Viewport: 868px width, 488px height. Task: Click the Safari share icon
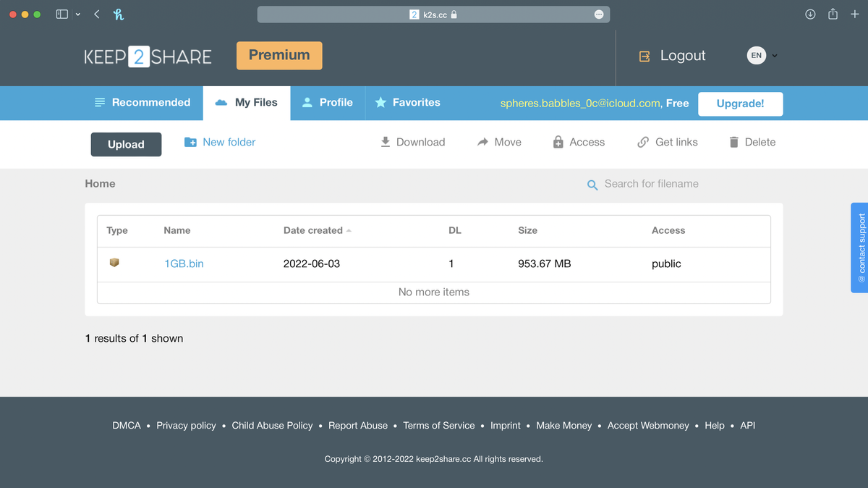pyautogui.click(x=833, y=14)
